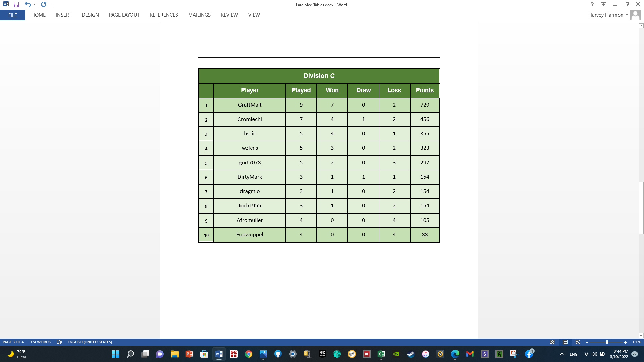Click the Points column header
The image size is (644, 362).
point(425,90)
